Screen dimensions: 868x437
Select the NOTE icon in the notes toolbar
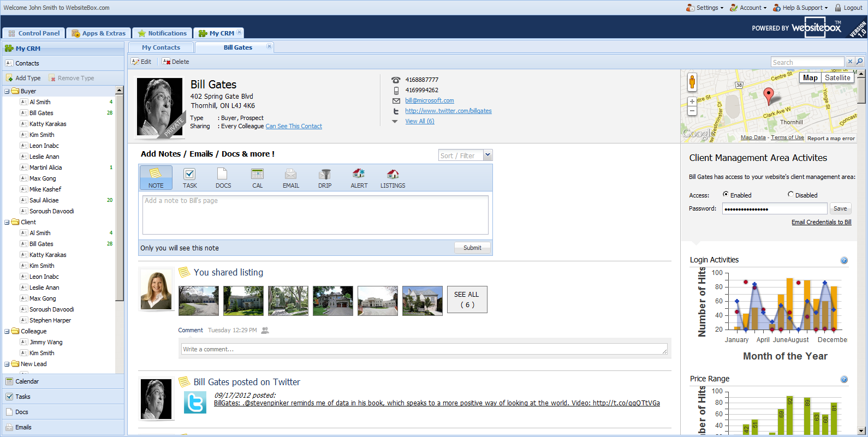[156, 178]
